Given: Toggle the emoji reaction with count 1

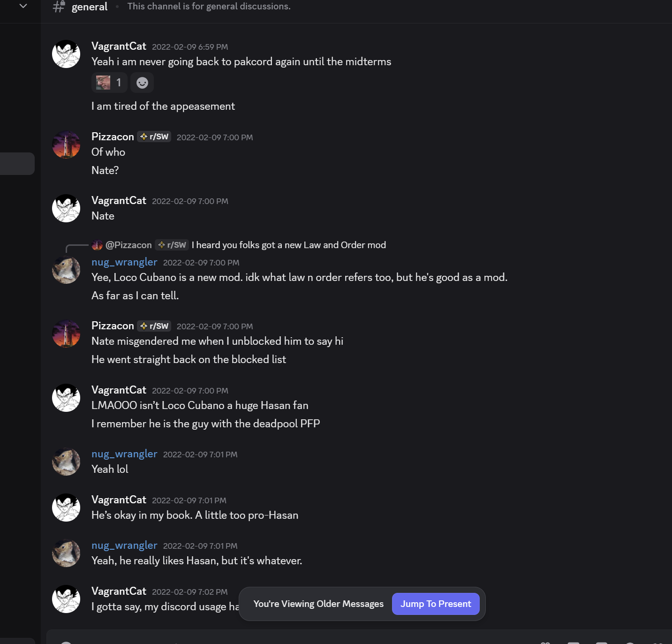Looking at the screenshot, I should [109, 83].
